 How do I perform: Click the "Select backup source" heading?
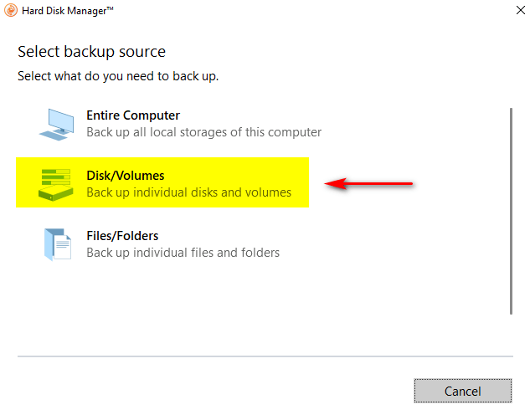pos(91,52)
